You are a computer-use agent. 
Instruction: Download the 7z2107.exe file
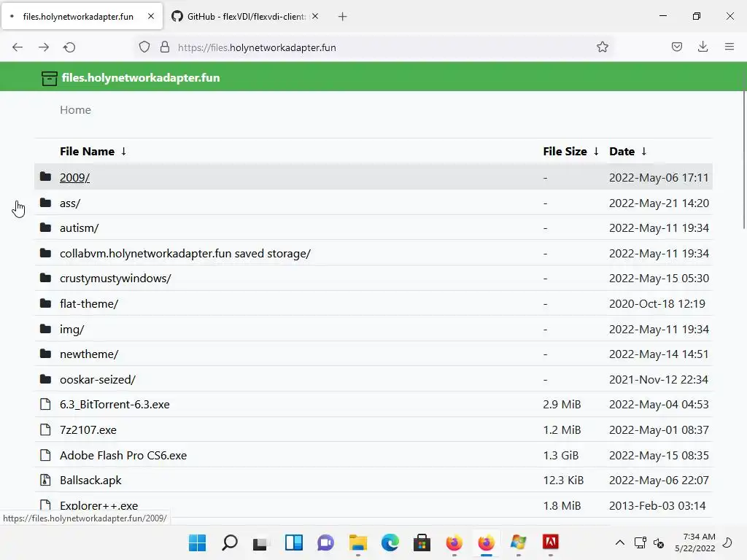(x=88, y=430)
